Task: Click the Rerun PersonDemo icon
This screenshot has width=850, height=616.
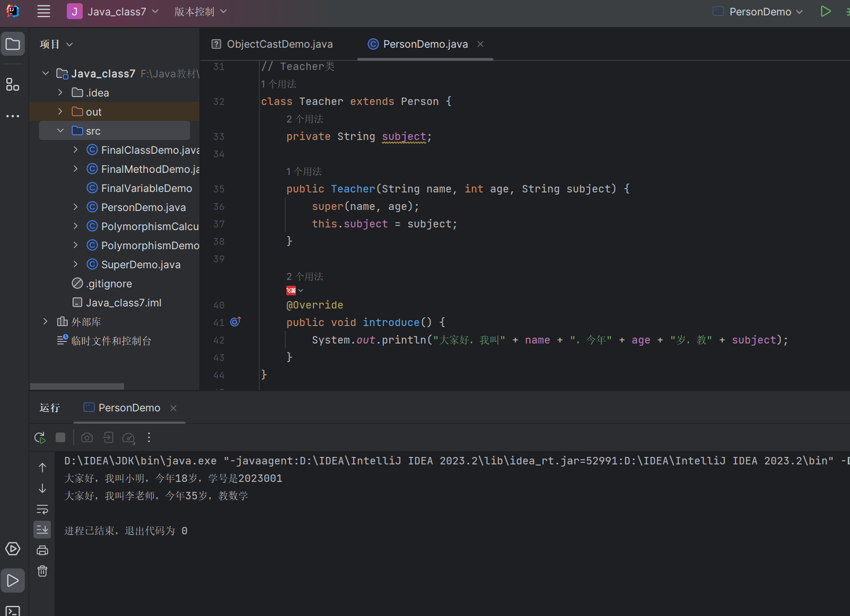Action: pos(40,438)
